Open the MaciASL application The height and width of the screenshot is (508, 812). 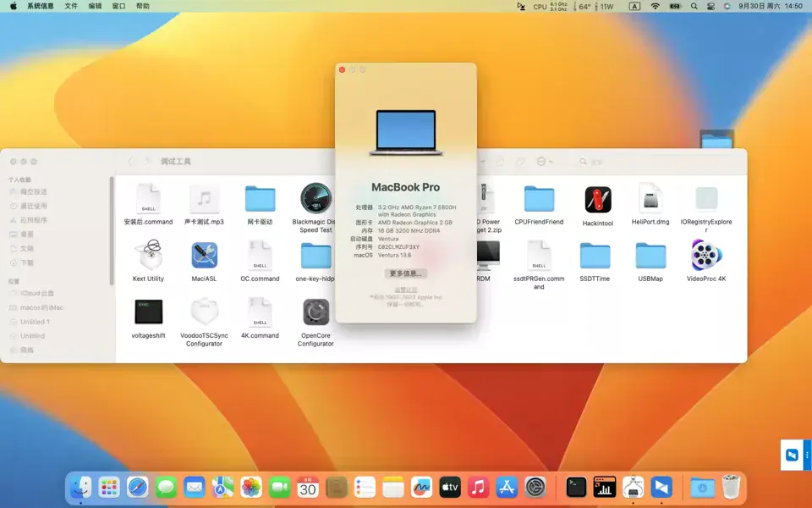click(x=204, y=255)
